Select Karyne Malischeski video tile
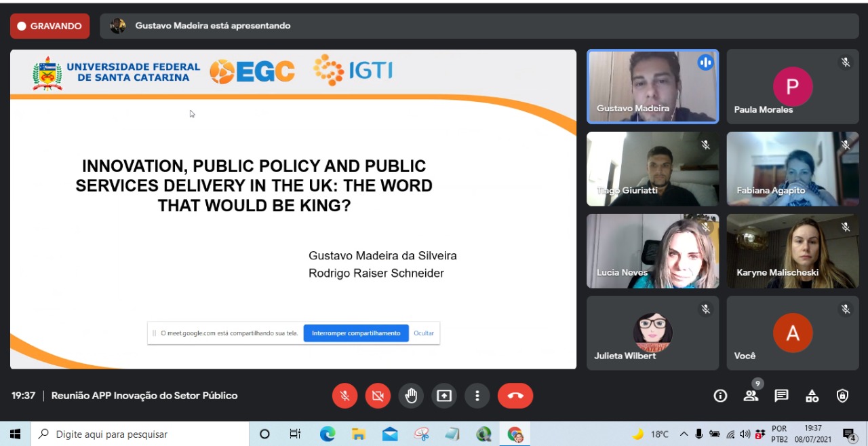Image resolution: width=868 pixels, height=446 pixels. [793, 251]
